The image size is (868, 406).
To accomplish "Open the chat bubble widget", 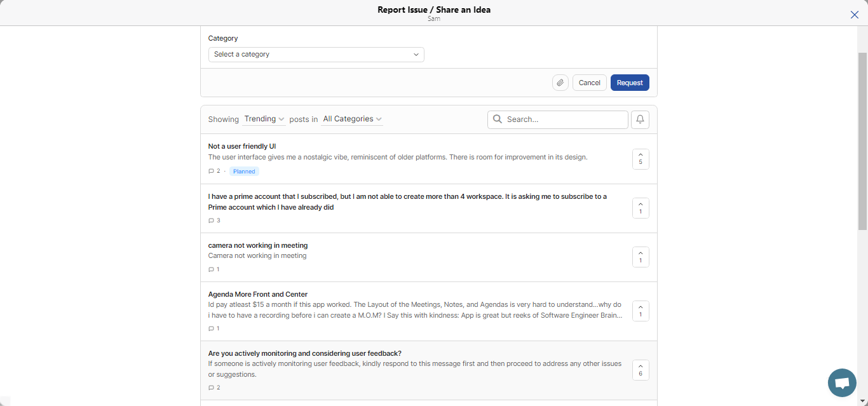I will [842, 382].
